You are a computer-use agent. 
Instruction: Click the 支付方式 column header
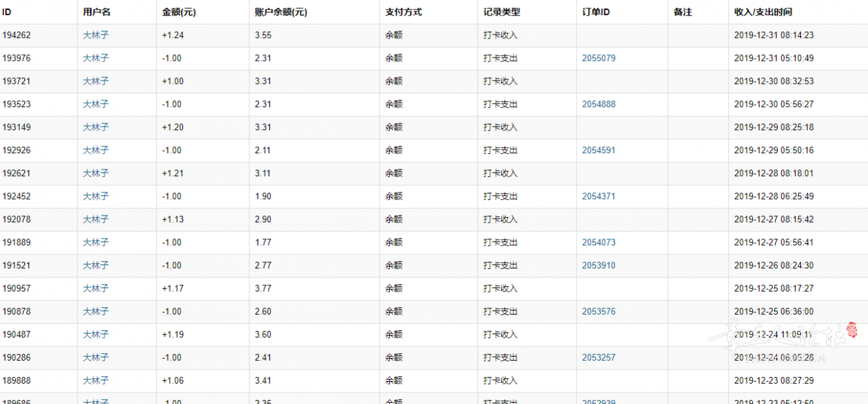403,12
